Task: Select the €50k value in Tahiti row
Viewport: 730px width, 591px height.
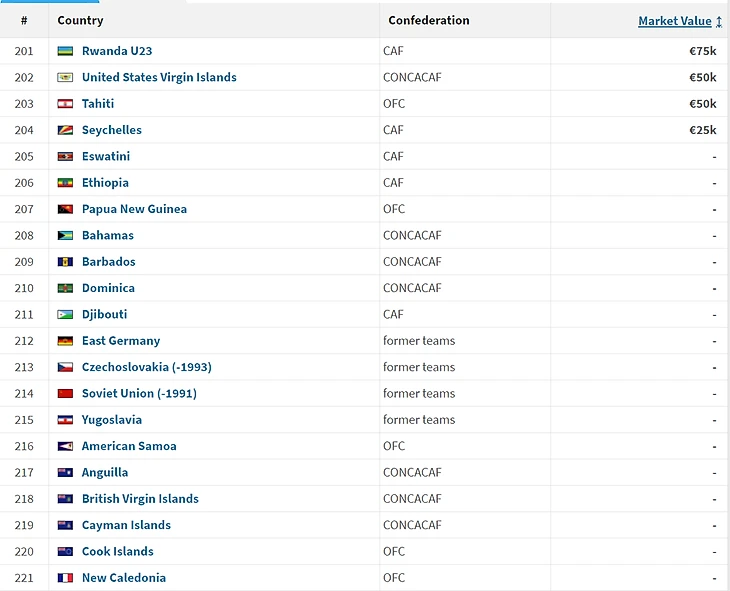Action: pos(703,103)
